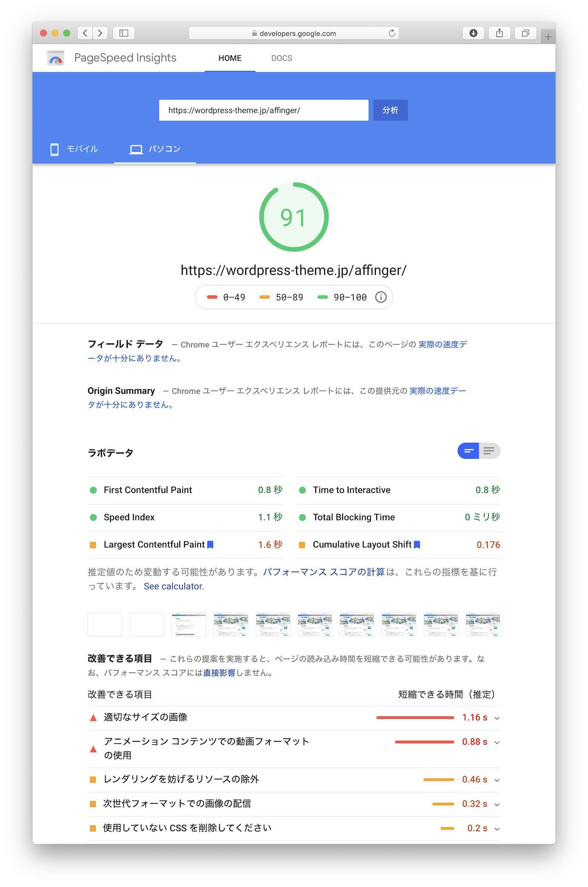Open Safari share icon
The height and width of the screenshot is (887, 588).
(x=499, y=33)
